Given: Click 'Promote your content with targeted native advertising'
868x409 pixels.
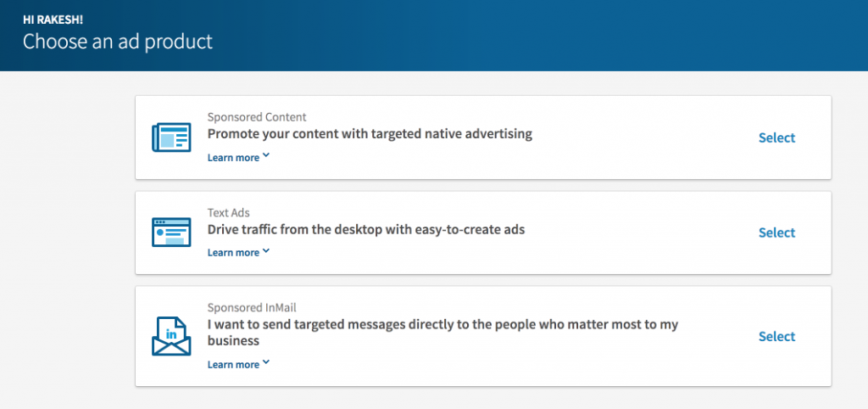Looking at the screenshot, I should coord(370,134).
